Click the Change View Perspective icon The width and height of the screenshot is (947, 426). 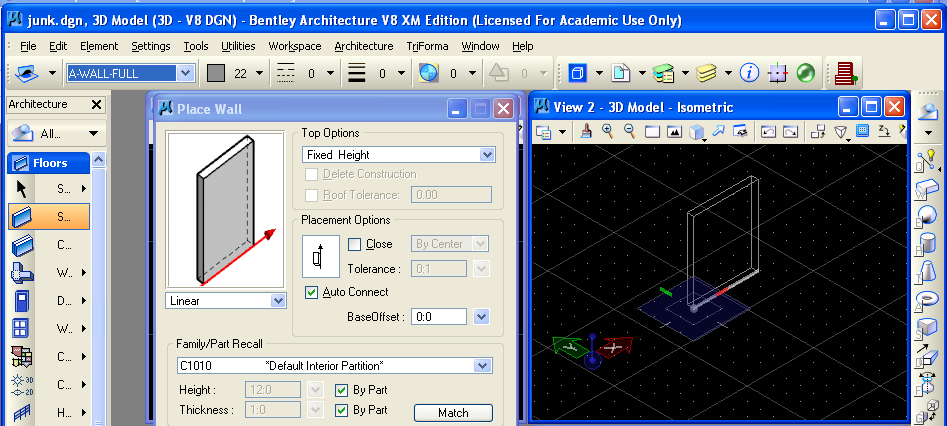pos(841,132)
